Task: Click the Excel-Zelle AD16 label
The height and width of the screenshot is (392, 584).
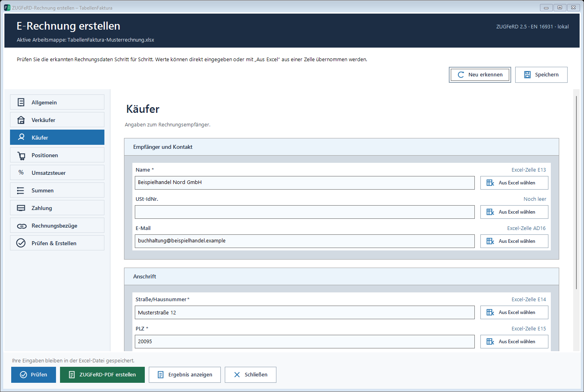Action: 526,228
